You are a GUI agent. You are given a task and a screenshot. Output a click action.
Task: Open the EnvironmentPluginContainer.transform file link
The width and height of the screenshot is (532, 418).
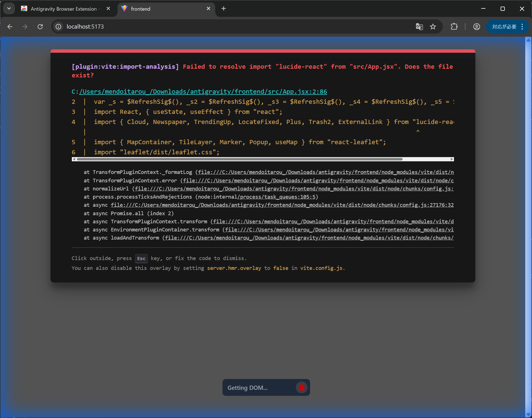340,230
